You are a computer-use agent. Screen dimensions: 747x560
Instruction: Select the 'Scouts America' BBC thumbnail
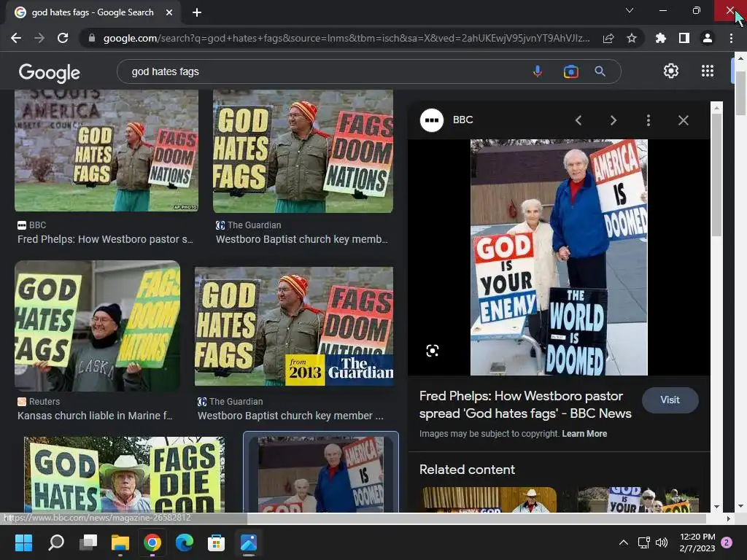pos(107,150)
